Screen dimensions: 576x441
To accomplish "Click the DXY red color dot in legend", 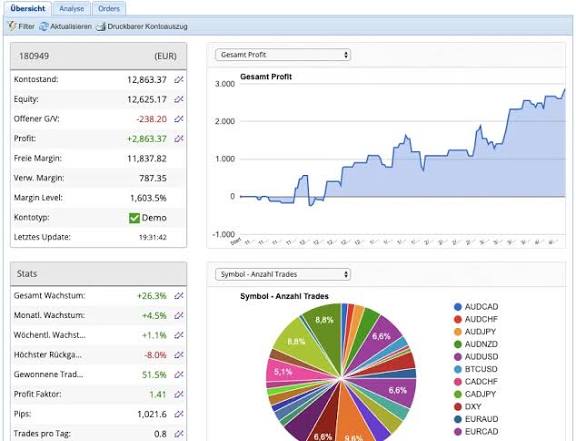I will (458, 407).
